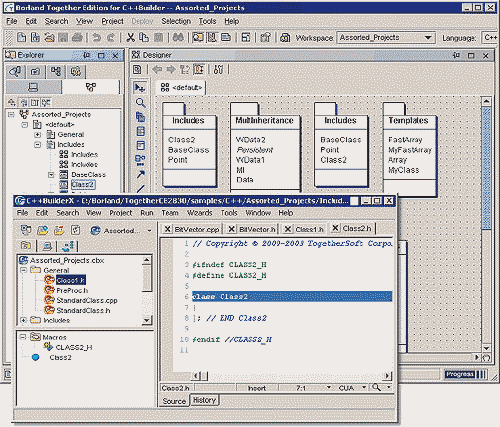Select the <default> diagram tab in Designer

pyautogui.click(x=181, y=88)
